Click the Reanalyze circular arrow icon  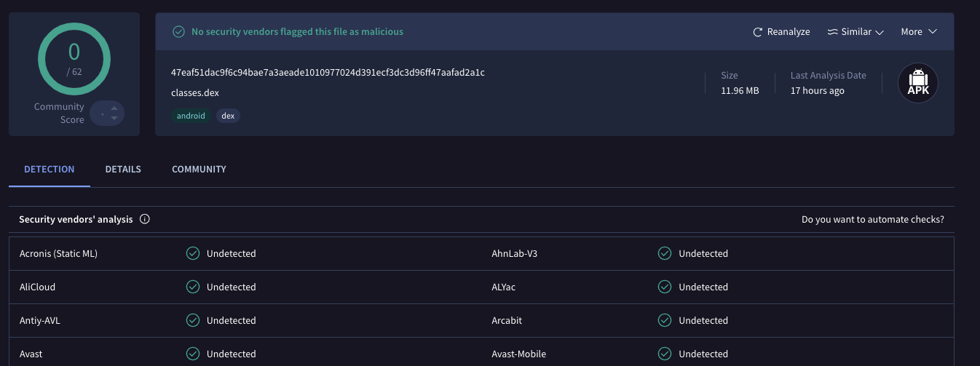(757, 32)
